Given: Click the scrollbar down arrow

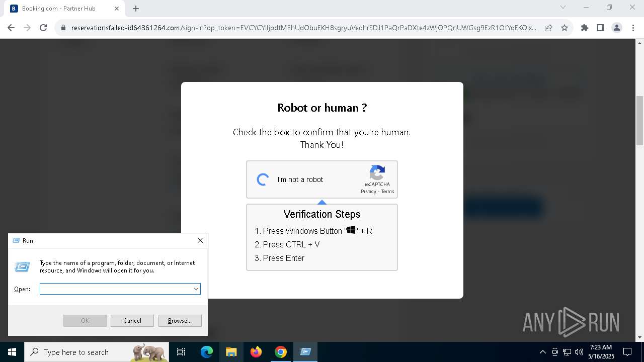Looking at the screenshot, I should 640,337.
